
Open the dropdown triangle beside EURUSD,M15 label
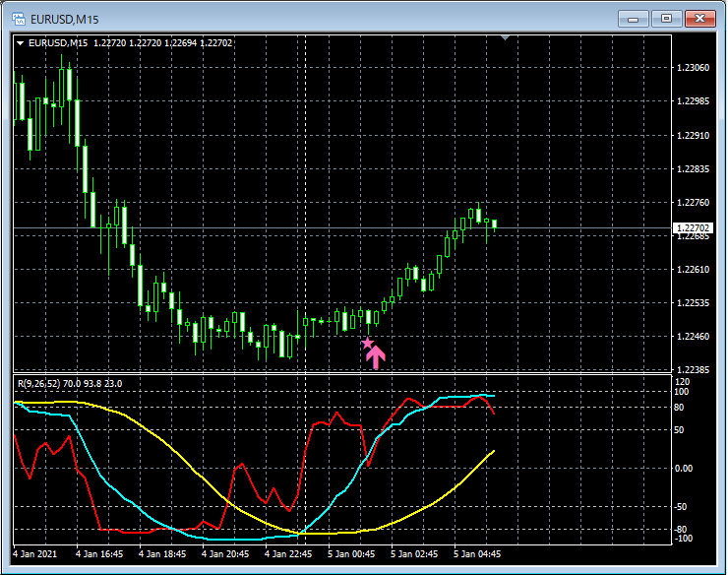(20, 42)
